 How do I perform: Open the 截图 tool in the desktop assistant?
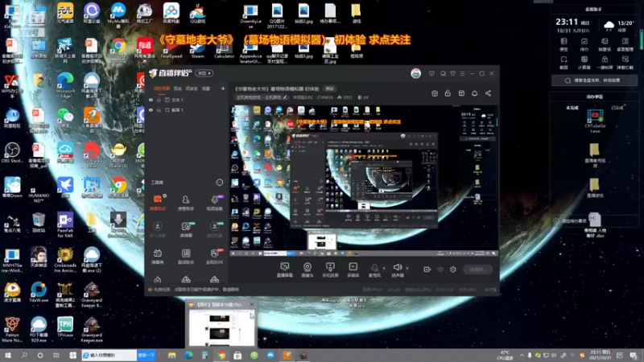click(x=564, y=62)
